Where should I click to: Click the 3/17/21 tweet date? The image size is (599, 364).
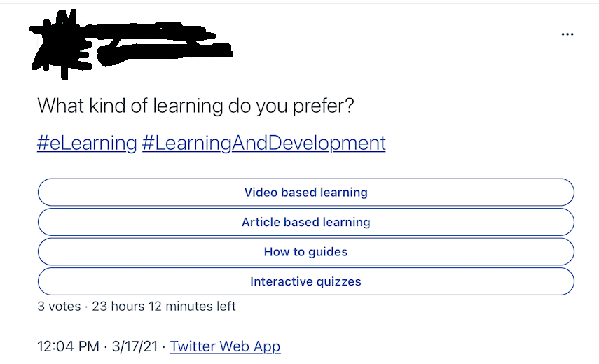point(135,346)
